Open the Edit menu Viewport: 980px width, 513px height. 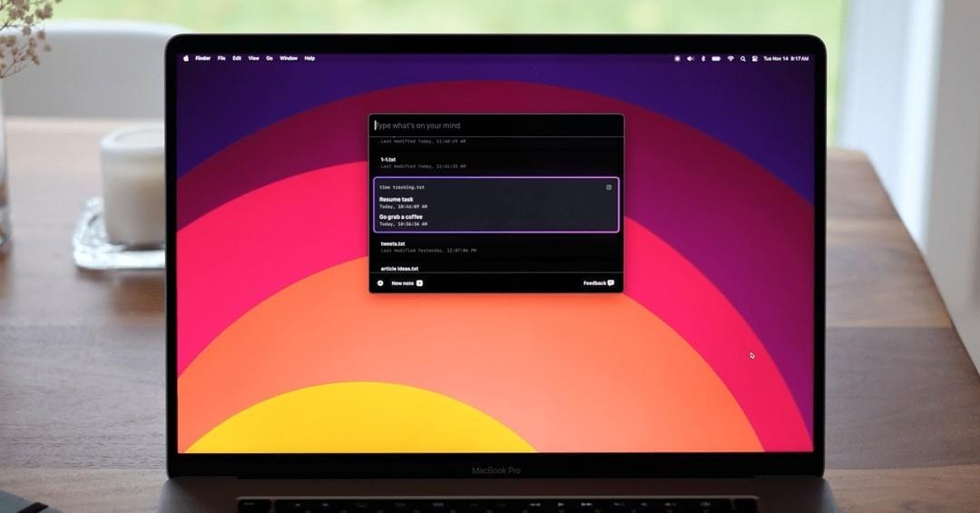(x=237, y=58)
